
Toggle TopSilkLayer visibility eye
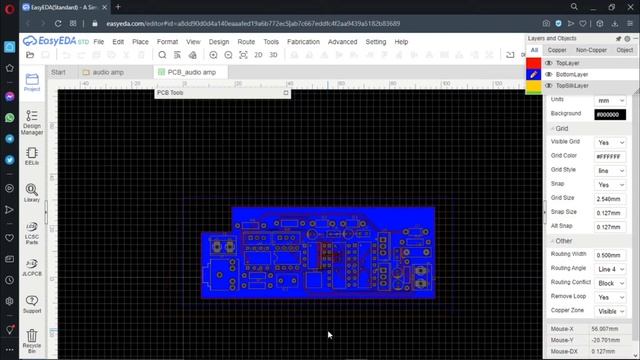(549, 86)
